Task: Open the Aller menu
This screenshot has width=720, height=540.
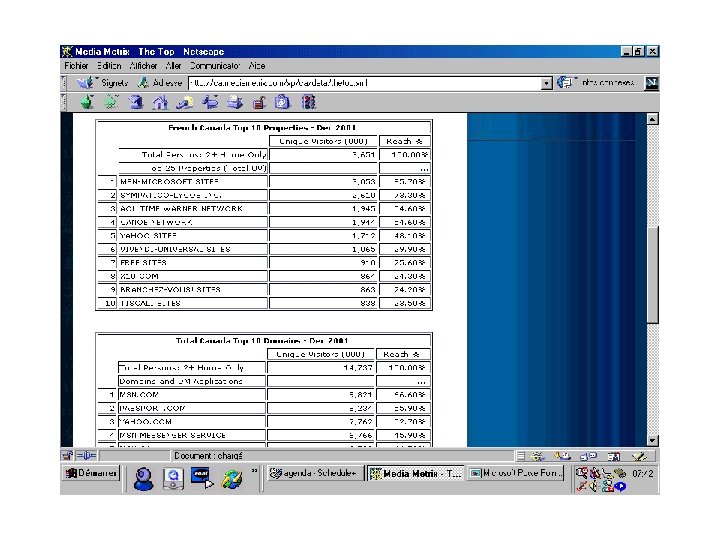Action: [x=173, y=66]
